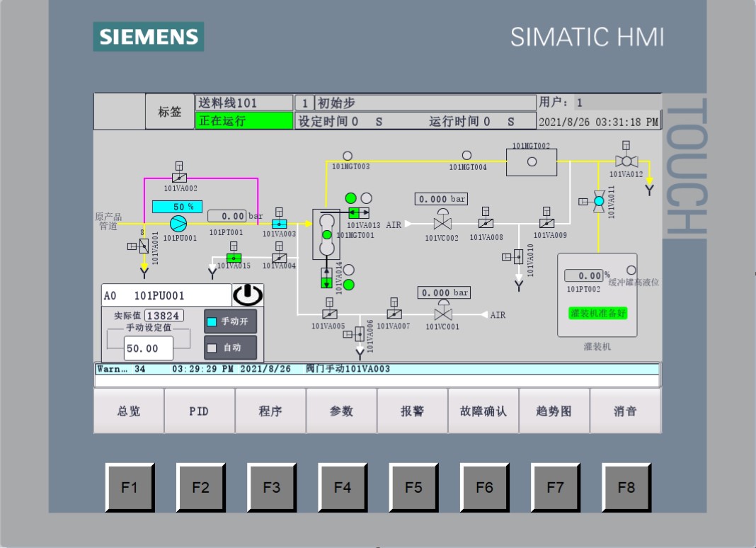Click the 101PT002 level value 0.00 %
This screenshot has width=756, height=548.
click(584, 275)
